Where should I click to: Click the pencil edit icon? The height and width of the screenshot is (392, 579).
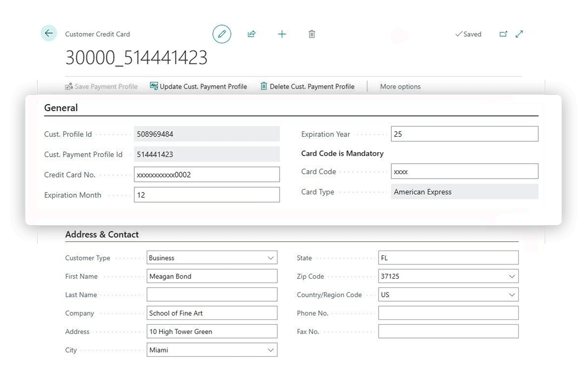tap(222, 34)
